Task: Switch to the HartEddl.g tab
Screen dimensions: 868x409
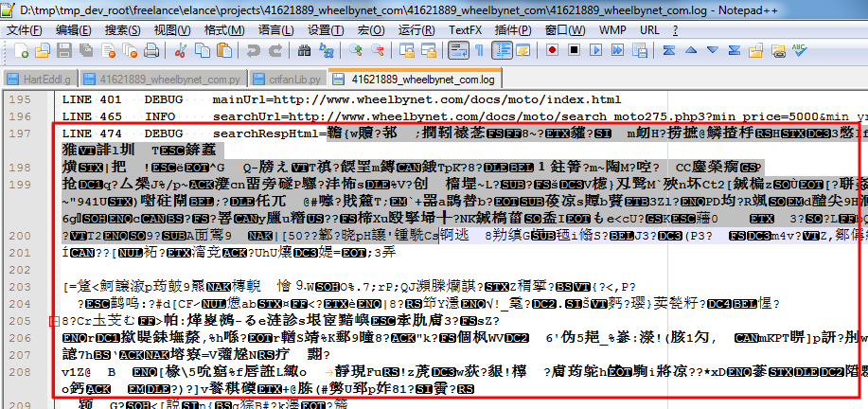Action: point(41,80)
